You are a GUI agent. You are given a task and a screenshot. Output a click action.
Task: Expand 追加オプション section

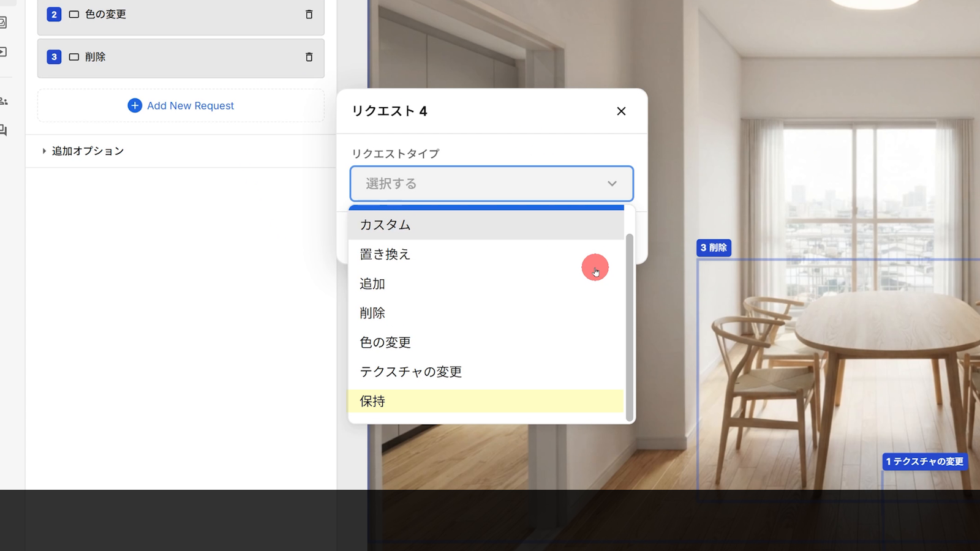[x=83, y=151]
